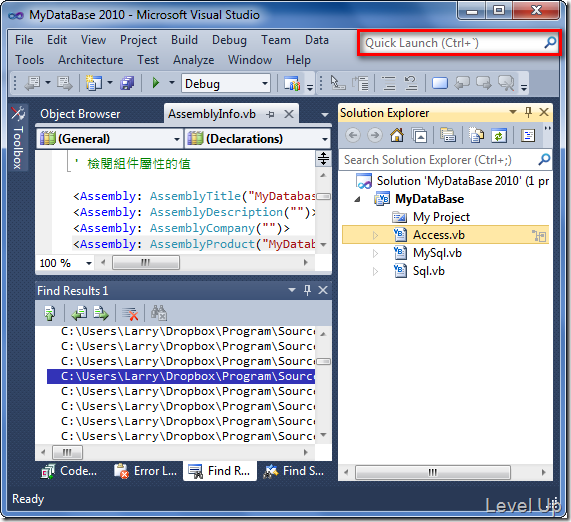Toggle auto-hide pin on Find Results panel

(x=307, y=290)
